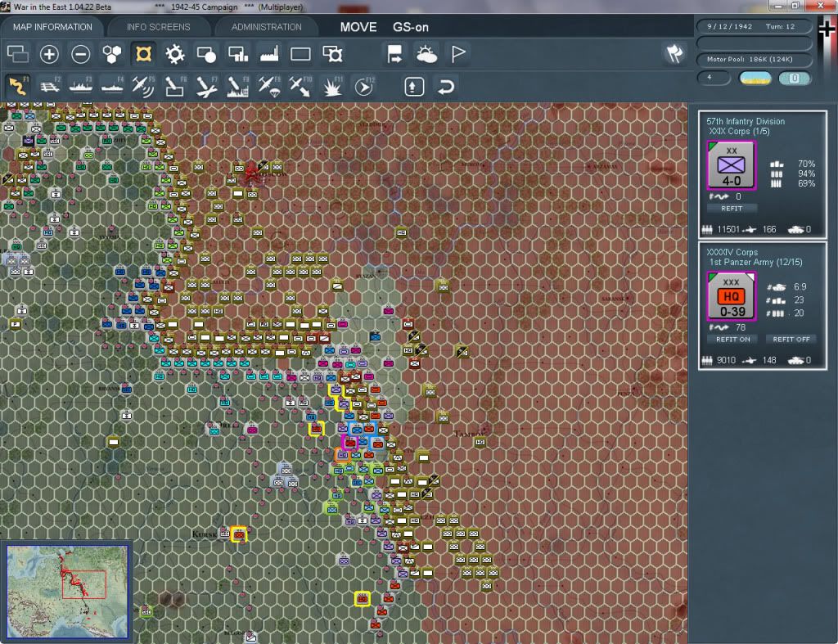
Task: Click the overlapping windows icon in toolbar
Action: 18,54
